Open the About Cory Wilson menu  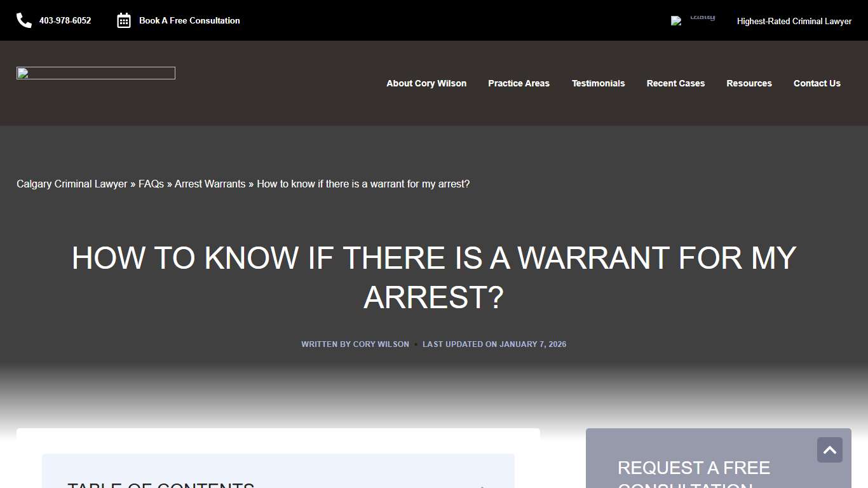[x=426, y=83]
